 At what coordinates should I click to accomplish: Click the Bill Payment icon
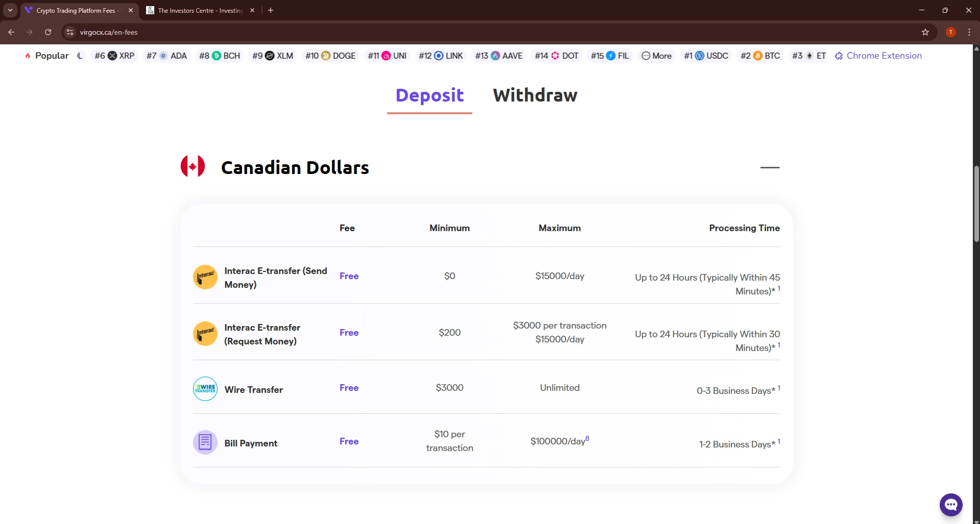click(x=205, y=442)
